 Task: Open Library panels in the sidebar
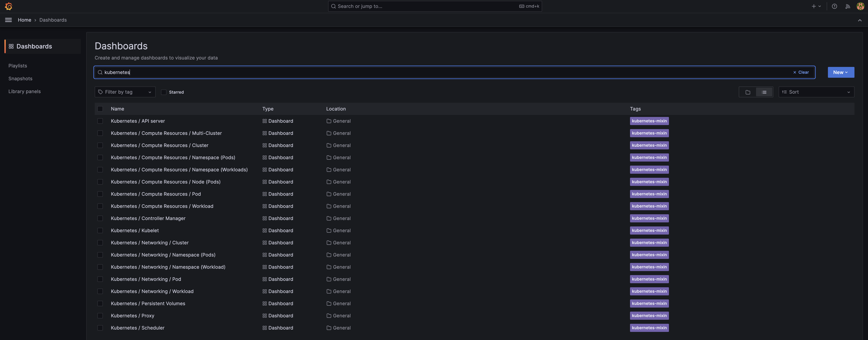[x=24, y=92]
